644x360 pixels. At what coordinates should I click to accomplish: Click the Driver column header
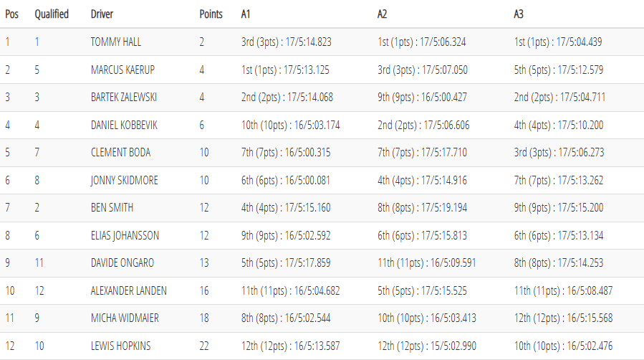click(102, 14)
